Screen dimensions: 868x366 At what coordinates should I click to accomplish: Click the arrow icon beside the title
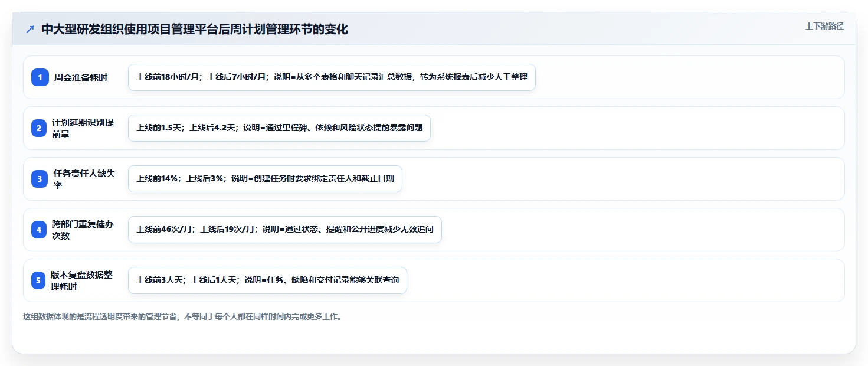click(30, 30)
